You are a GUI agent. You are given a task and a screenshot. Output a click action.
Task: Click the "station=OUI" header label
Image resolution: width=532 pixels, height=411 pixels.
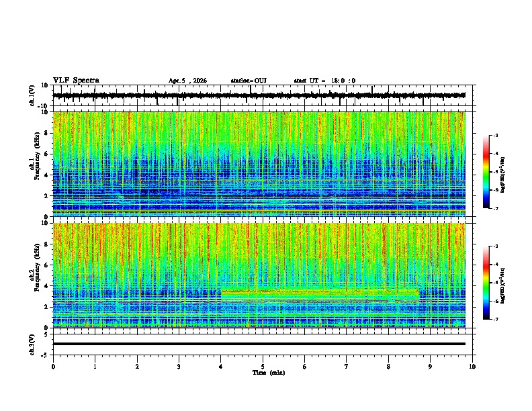point(249,81)
